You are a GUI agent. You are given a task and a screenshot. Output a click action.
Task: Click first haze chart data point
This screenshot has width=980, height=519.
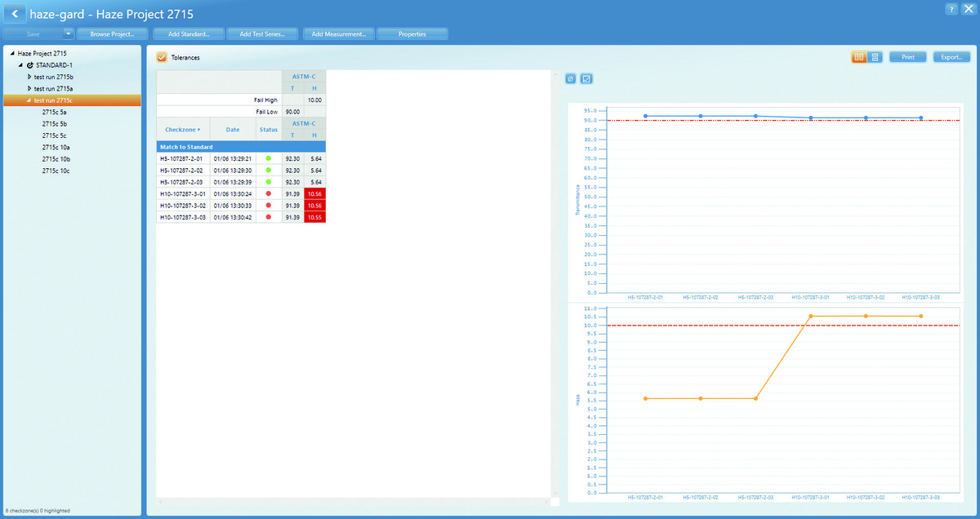click(x=645, y=398)
